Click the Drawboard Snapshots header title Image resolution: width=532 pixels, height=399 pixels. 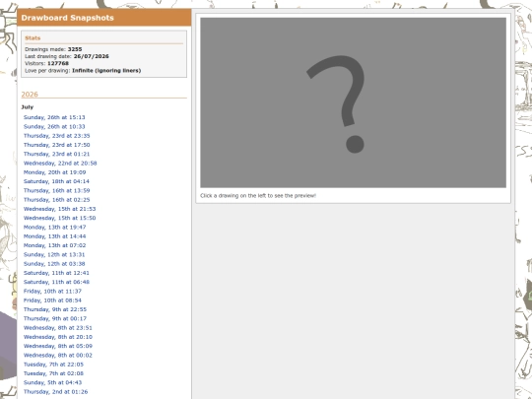click(x=68, y=18)
